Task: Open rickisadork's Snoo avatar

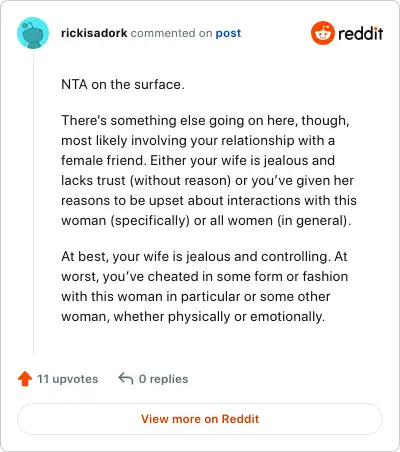Action: [x=33, y=33]
